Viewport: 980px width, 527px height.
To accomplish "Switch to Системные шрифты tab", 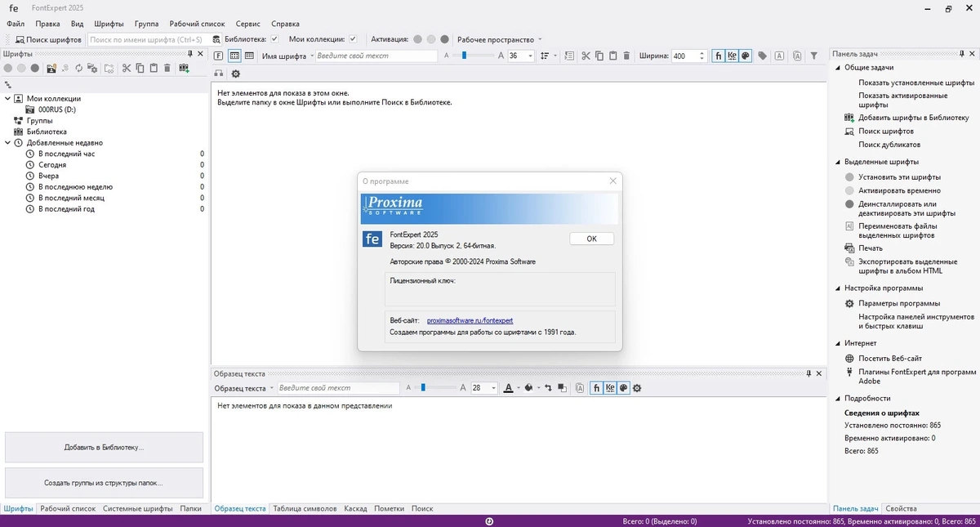I will pyautogui.click(x=137, y=508).
